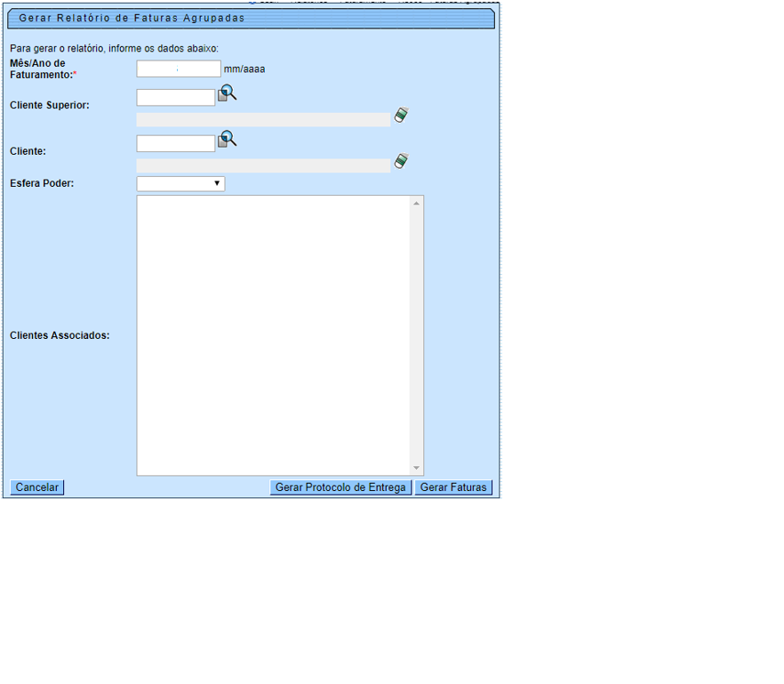Click the 'mm/aaaa' format hint text
784x684 pixels.
244,69
